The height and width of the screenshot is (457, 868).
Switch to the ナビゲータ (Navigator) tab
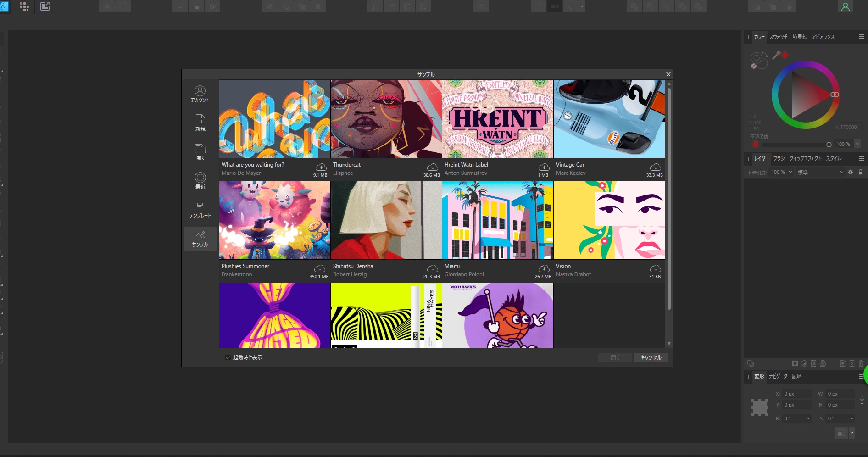(778, 376)
